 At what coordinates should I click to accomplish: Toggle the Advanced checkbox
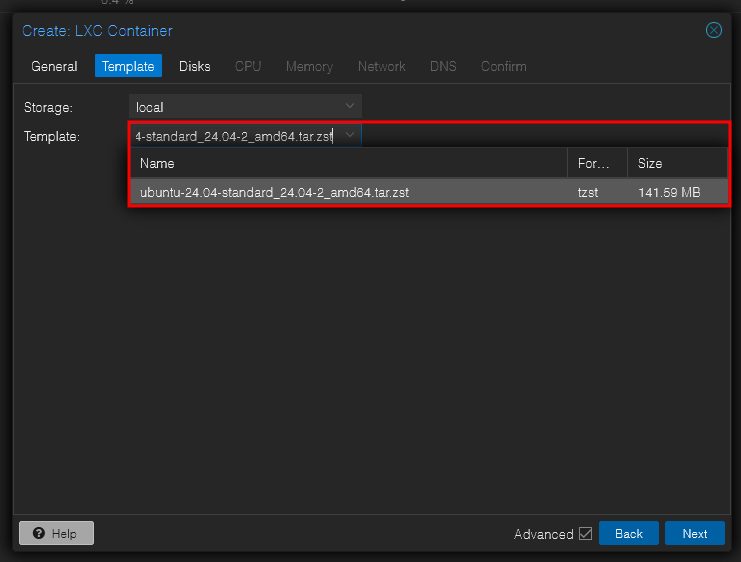pyautogui.click(x=586, y=534)
